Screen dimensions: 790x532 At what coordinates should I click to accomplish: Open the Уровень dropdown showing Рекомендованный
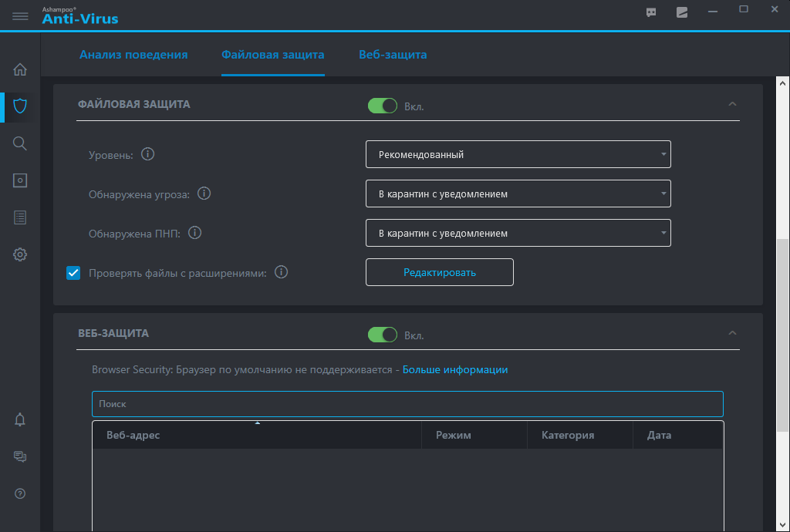coord(518,154)
